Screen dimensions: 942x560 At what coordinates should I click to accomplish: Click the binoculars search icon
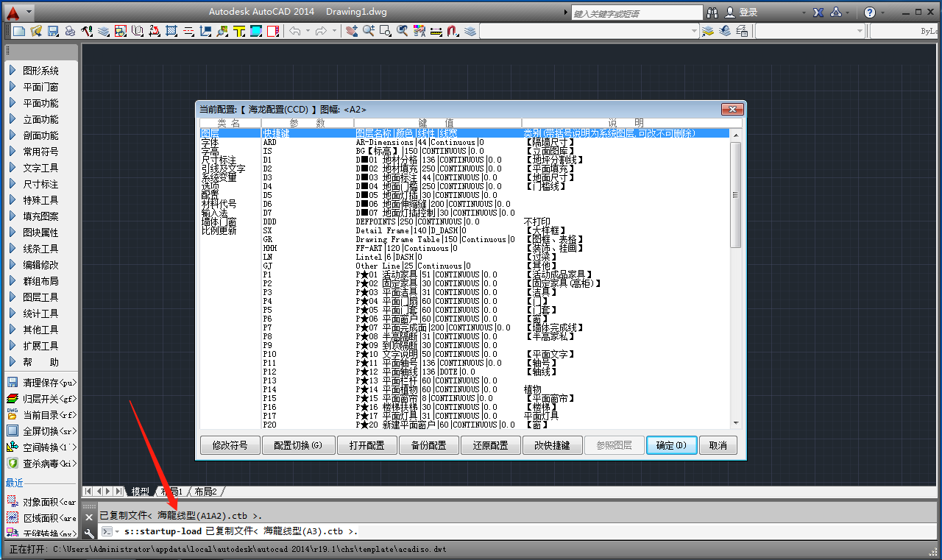[712, 13]
